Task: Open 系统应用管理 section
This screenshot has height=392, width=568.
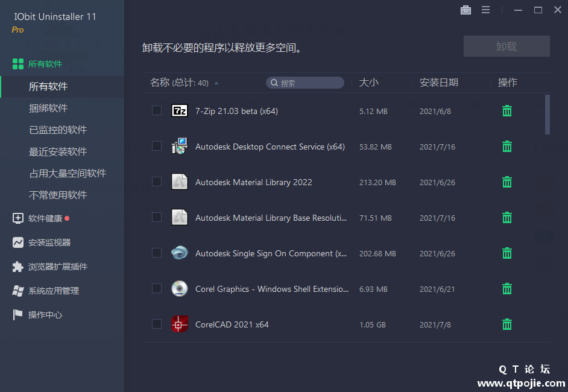Action: (x=54, y=291)
